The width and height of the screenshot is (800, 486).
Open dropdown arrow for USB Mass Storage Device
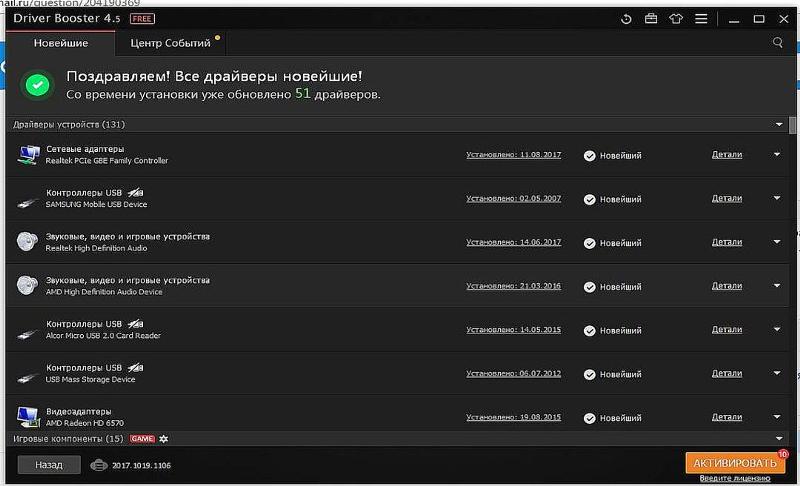click(x=777, y=373)
